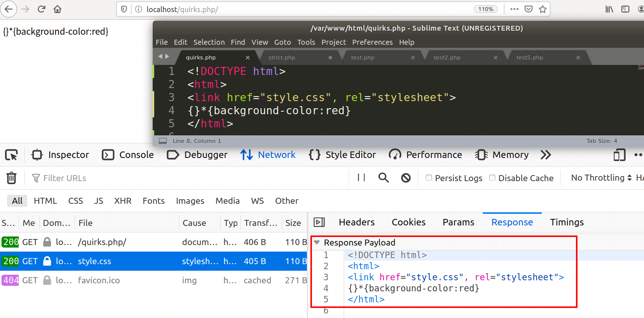This screenshot has width=644, height=318.
Task: Open the Style Editor panel
Action: pyautogui.click(x=342, y=155)
